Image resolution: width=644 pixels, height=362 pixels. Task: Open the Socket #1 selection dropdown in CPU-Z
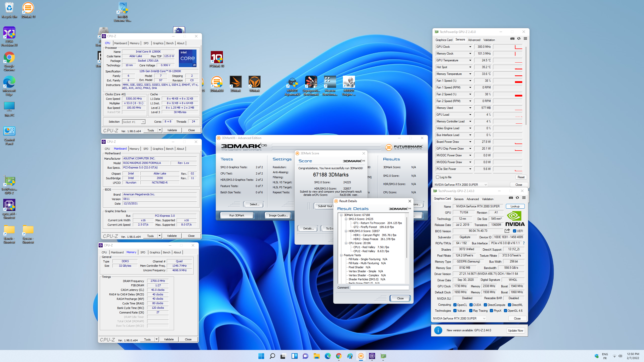[x=134, y=122]
